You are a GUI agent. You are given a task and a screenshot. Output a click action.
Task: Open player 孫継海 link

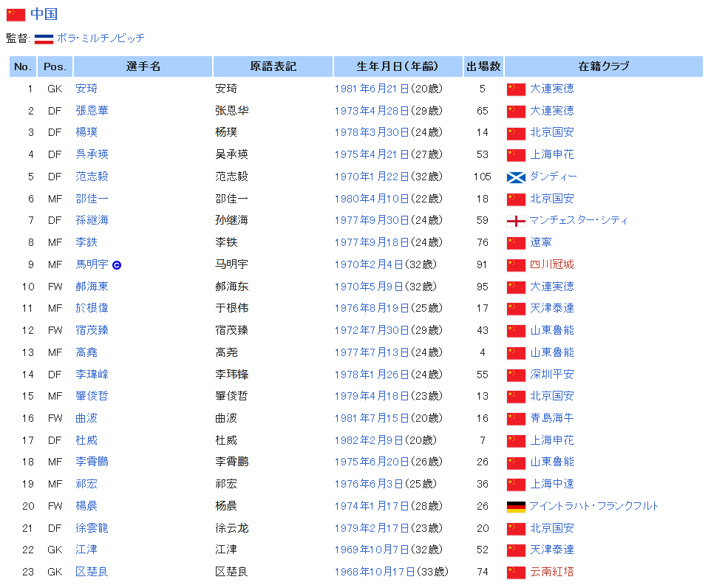[x=92, y=220]
